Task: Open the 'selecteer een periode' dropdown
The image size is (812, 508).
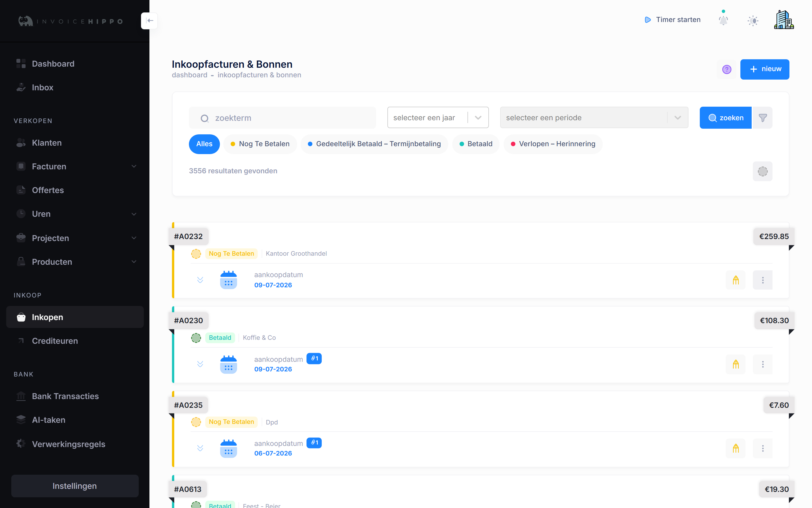Action: (x=594, y=118)
